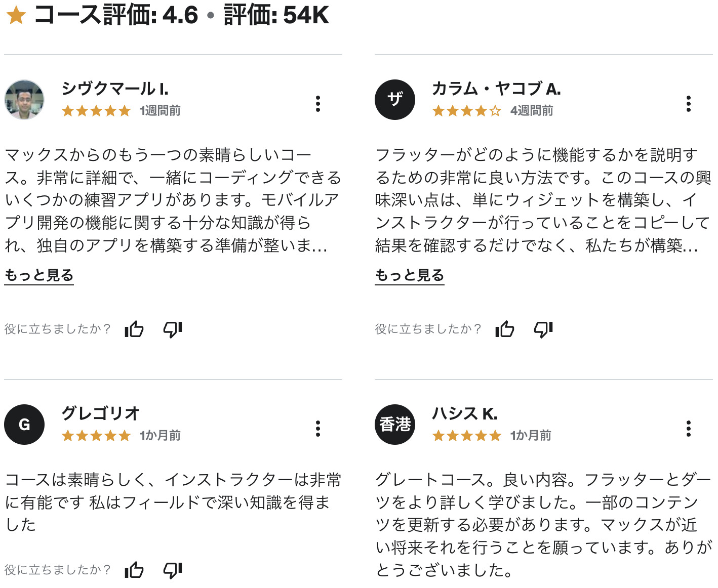718x588 pixels.
Task: Click シヴクマール I.'s reviewer name
Action: click(115, 88)
